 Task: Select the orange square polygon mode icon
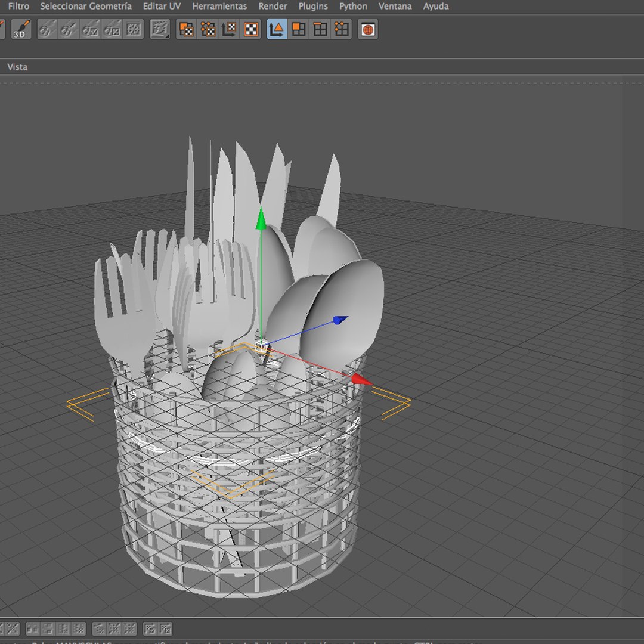299,29
